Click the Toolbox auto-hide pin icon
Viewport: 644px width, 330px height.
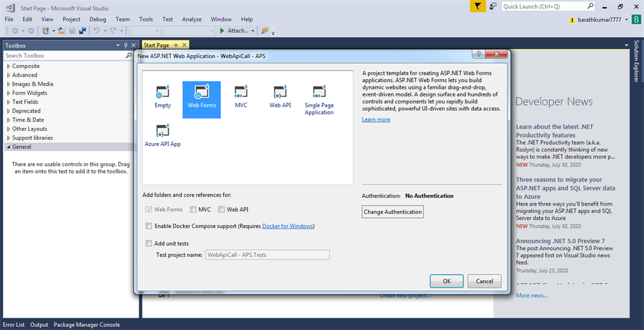click(126, 45)
